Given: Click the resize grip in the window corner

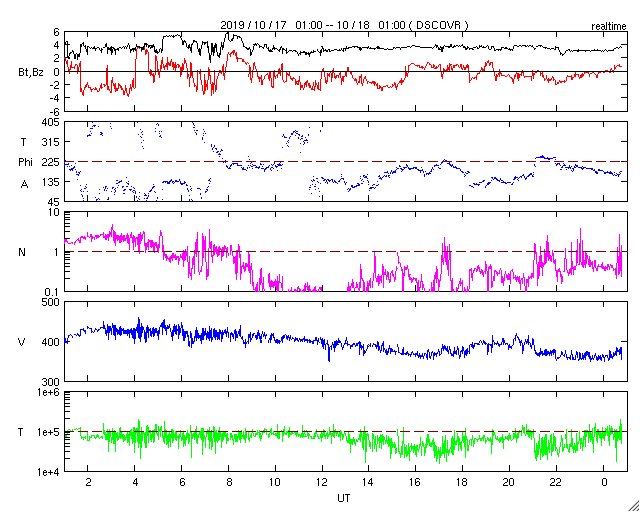Looking at the screenshot, I should pos(633,505).
